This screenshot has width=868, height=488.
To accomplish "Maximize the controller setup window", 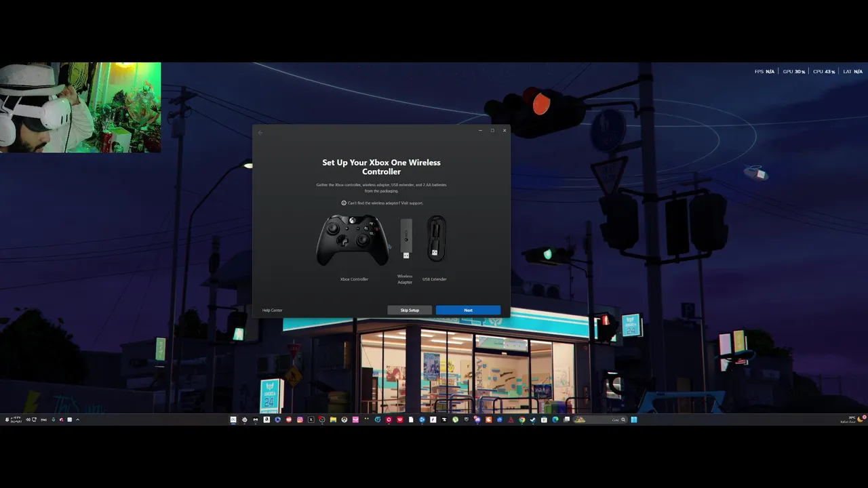I will click(x=492, y=130).
